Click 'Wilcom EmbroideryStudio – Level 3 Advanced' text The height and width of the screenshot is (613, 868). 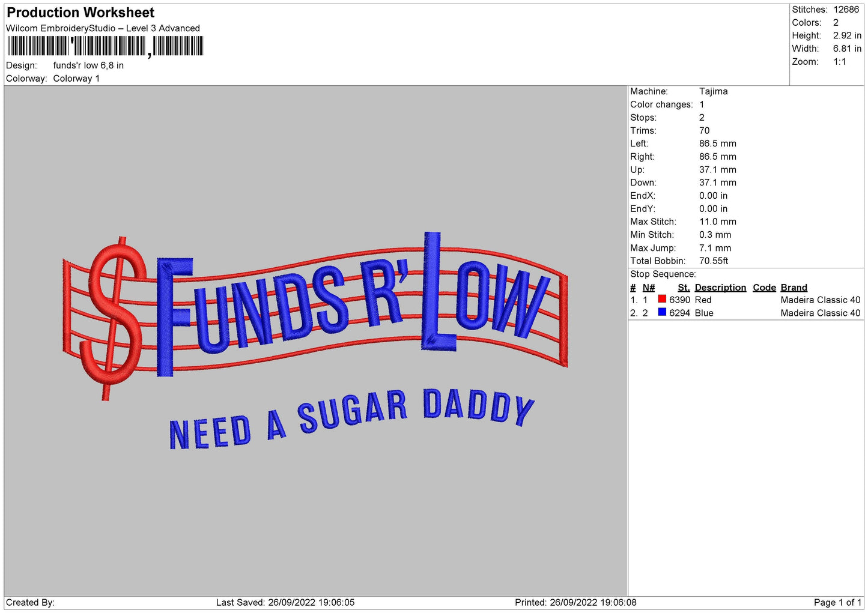coord(103,28)
